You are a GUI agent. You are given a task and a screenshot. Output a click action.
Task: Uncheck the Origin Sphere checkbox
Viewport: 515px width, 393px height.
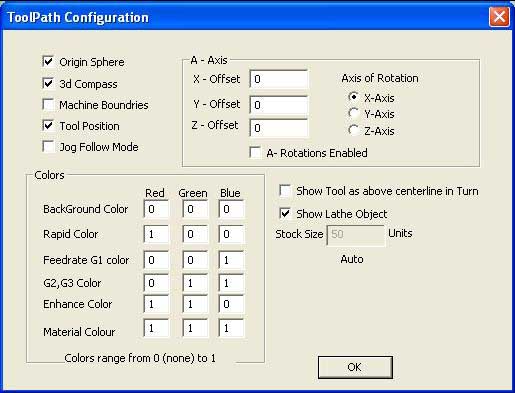pyautogui.click(x=49, y=62)
